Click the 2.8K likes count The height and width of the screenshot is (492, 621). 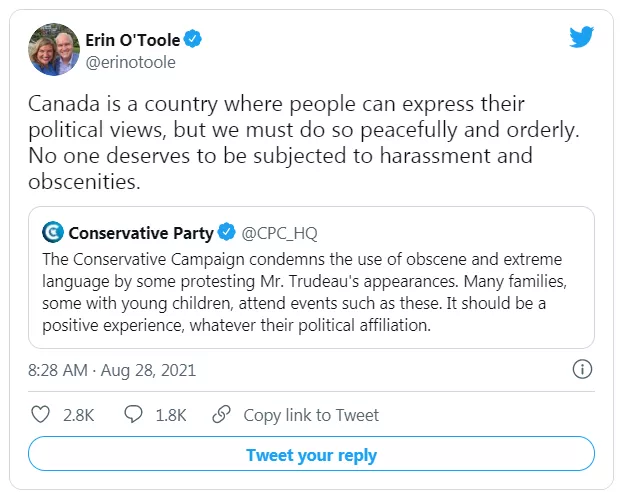point(78,415)
